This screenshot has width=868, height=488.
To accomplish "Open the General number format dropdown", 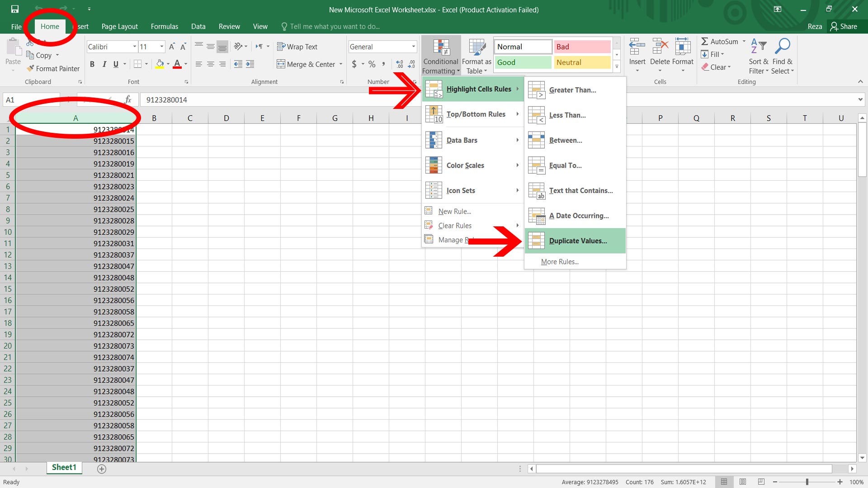I will tap(413, 47).
